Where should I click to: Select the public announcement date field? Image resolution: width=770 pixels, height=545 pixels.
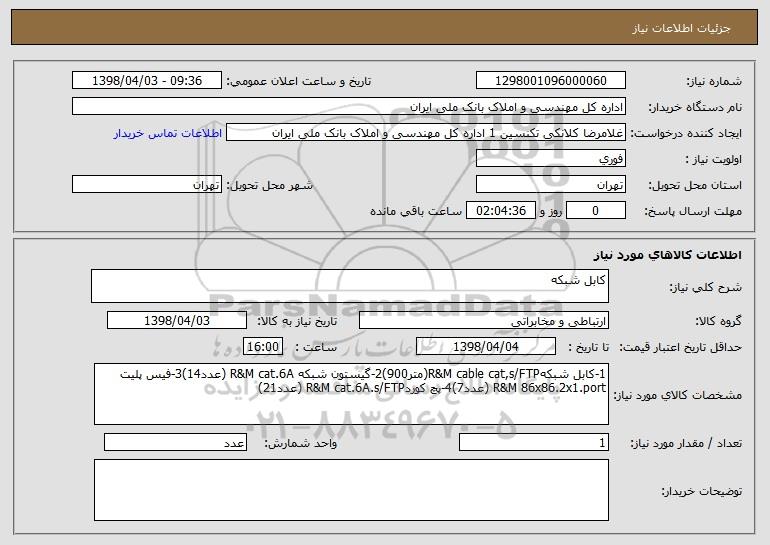(x=147, y=81)
